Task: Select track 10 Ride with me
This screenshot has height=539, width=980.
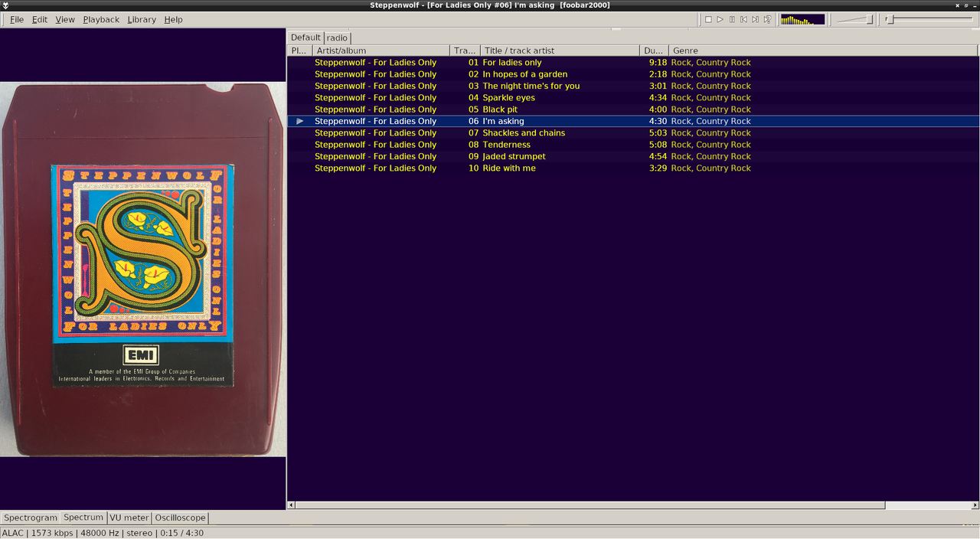Action: [x=633, y=168]
